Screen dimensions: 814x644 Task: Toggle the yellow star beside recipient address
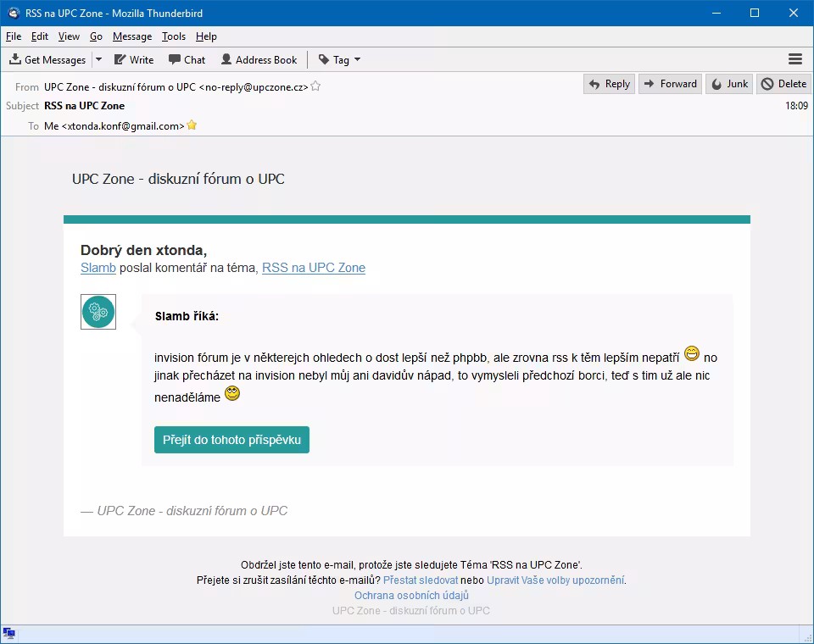coord(192,125)
